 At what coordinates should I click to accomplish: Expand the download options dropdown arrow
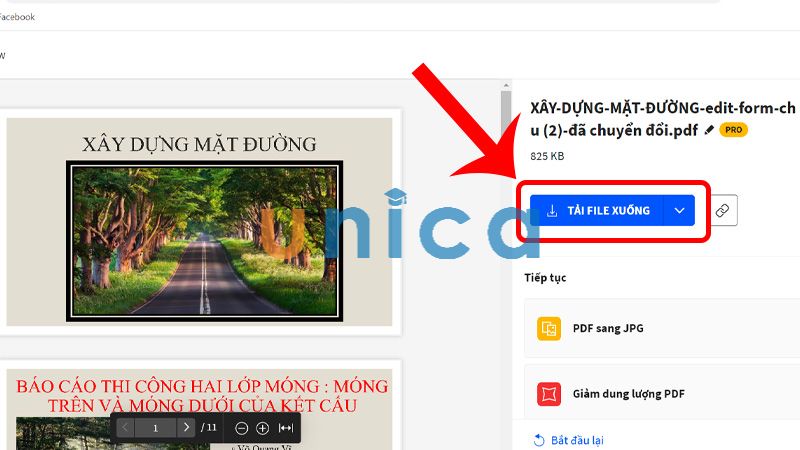[x=679, y=211]
